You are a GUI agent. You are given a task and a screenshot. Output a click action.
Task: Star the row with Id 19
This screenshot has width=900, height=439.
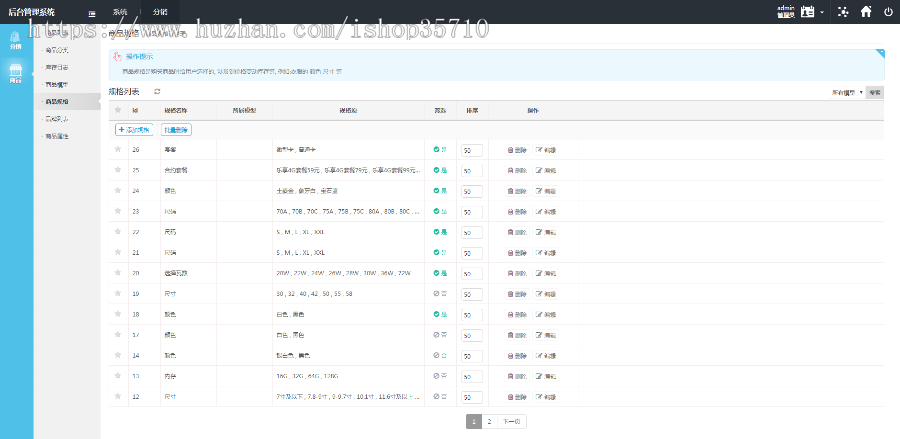(118, 293)
